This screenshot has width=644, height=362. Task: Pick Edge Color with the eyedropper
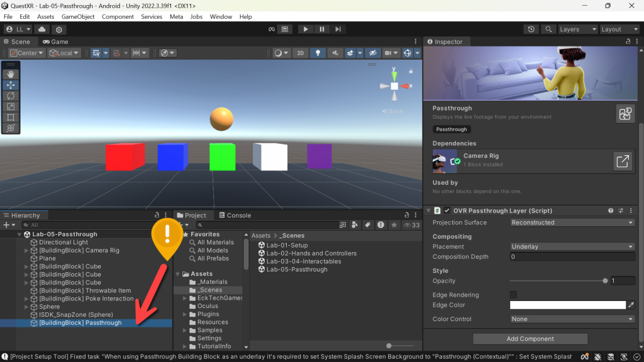click(631, 305)
